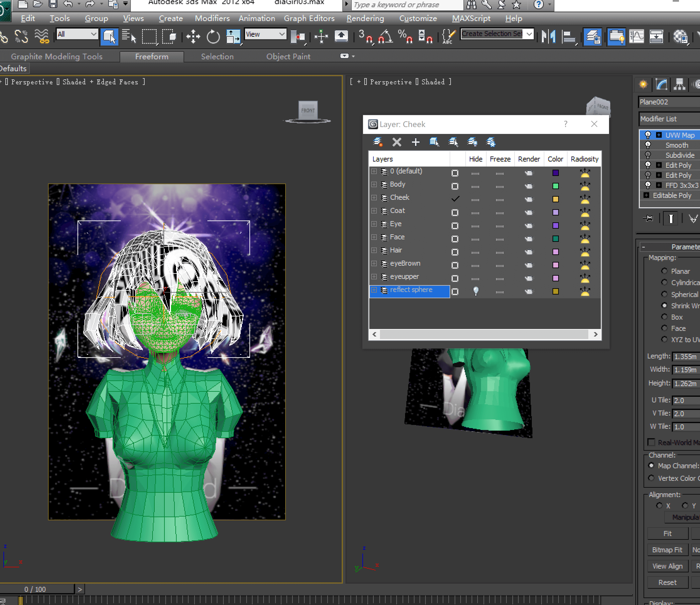Open the Rendering menu
Viewport: 700px width, 605px height.
click(365, 19)
